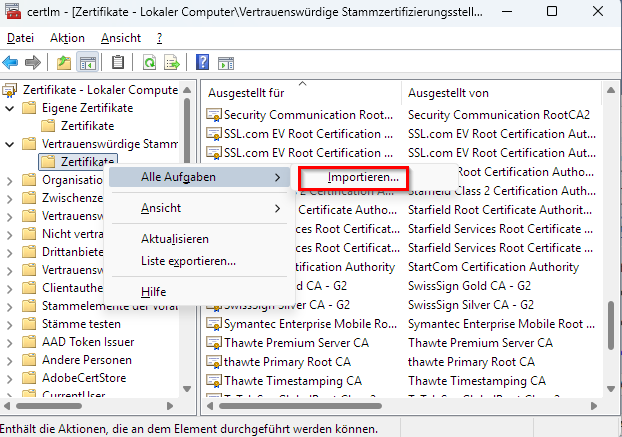Select Liste exportieren... in the context menu
Screen dimensions: 622x437
pyautogui.click(x=188, y=261)
